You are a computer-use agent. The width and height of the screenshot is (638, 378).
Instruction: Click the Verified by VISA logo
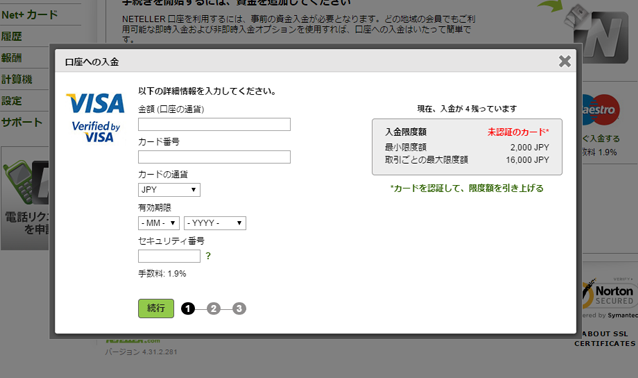tap(96, 132)
